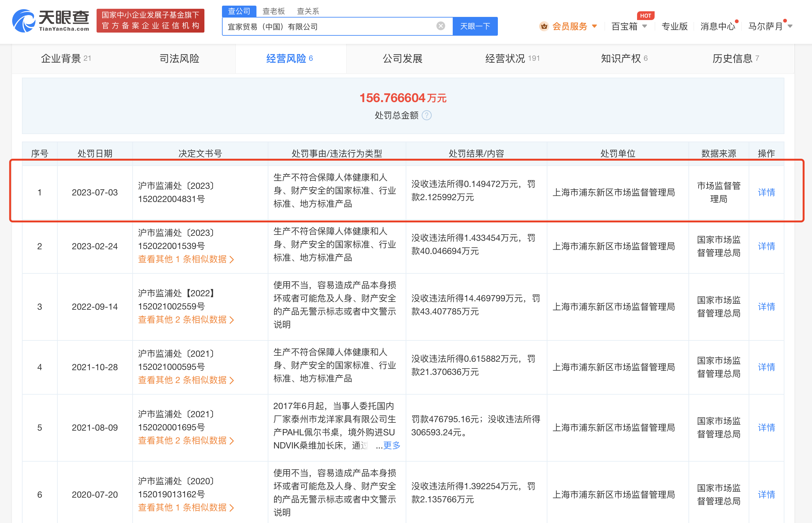Clear the search box with the × icon

(x=441, y=26)
